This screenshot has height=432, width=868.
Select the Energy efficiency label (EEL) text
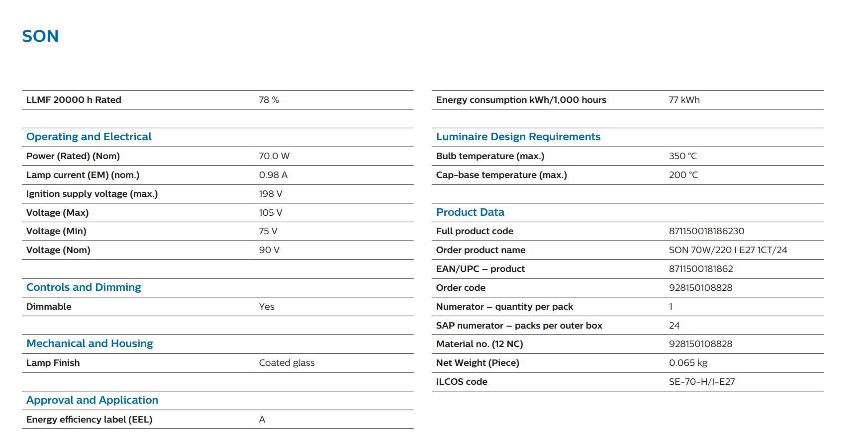pos(90,420)
